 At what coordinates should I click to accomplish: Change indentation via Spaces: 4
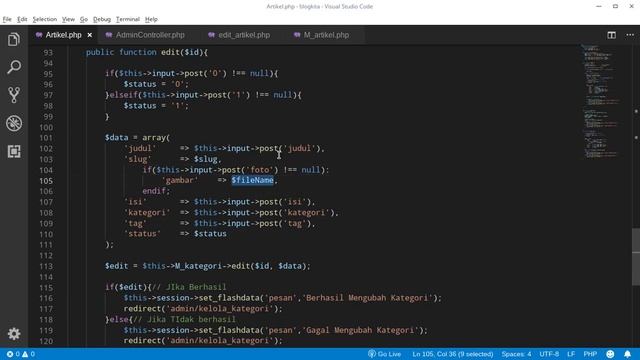coord(516,354)
